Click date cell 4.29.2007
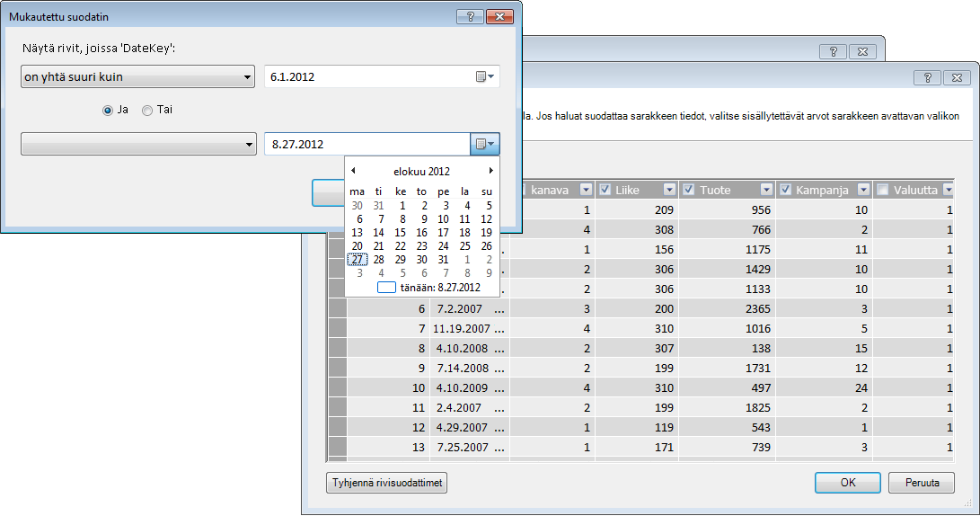 (470, 427)
